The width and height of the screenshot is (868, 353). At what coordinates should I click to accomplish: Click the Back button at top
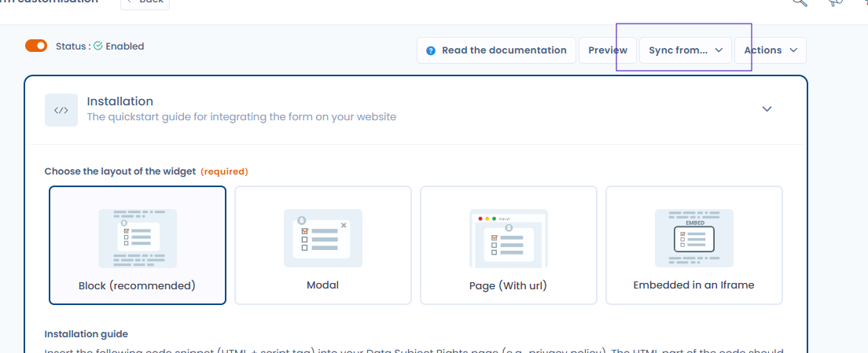[145, 2]
